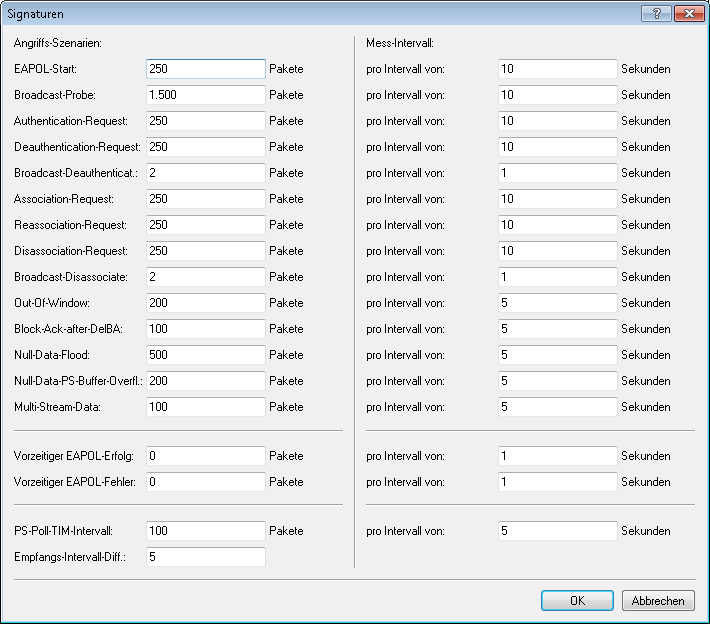Click the Association-Request packets field
The height and width of the screenshot is (624, 710).
pyautogui.click(x=205, y=199)
